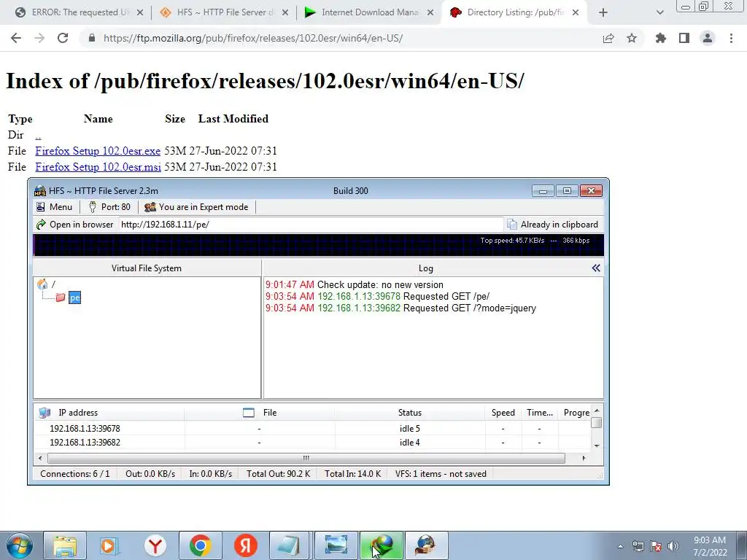Close the Directory Listing tab

pos(576,13)
